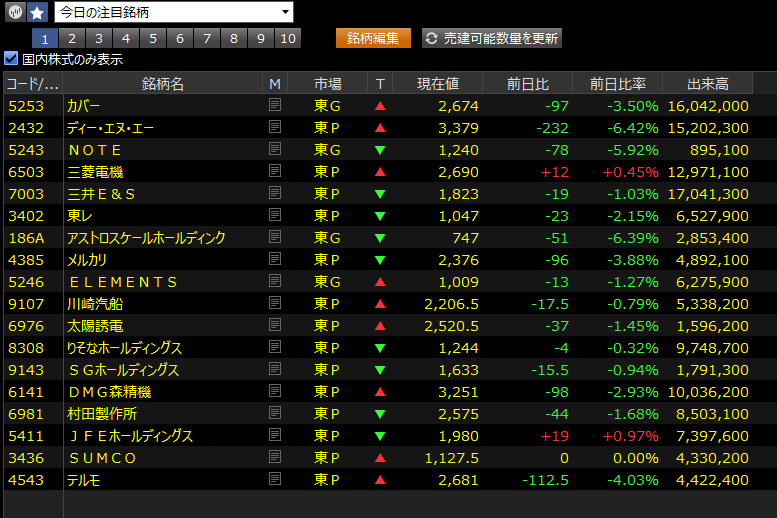Screen dimensions: 777x518
Task: Sort by コード column header
Action: pyautogui.click(x=33, y=83)
